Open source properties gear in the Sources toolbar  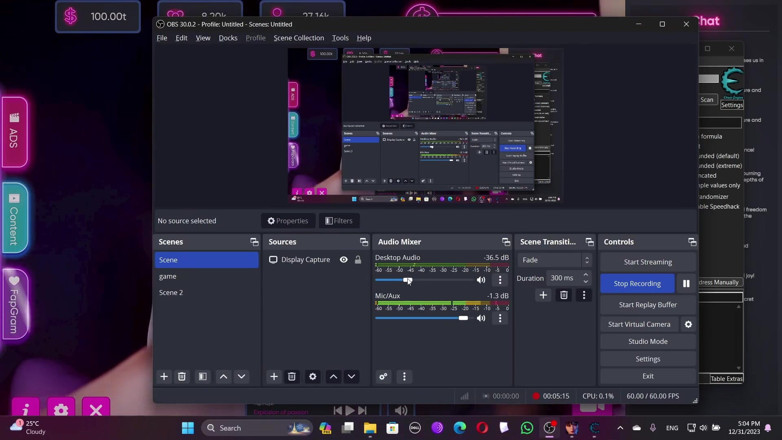[313, 377]
